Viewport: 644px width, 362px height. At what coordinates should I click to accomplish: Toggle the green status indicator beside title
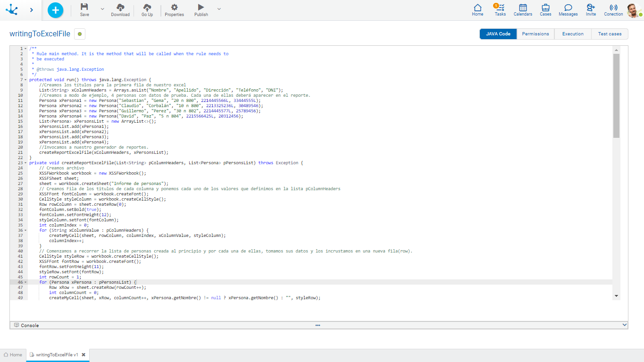[80, 34]
